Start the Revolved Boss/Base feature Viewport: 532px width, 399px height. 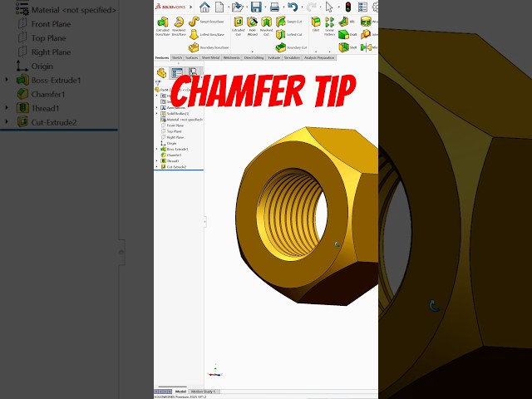click(x=179, y=27)
